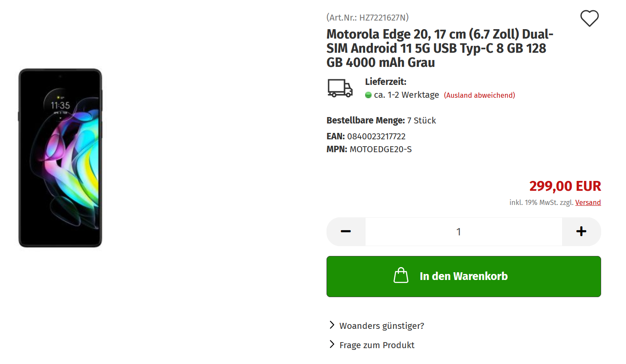Add product to wishlist with heart icon
Screen dimensions: 626x364
590,18
